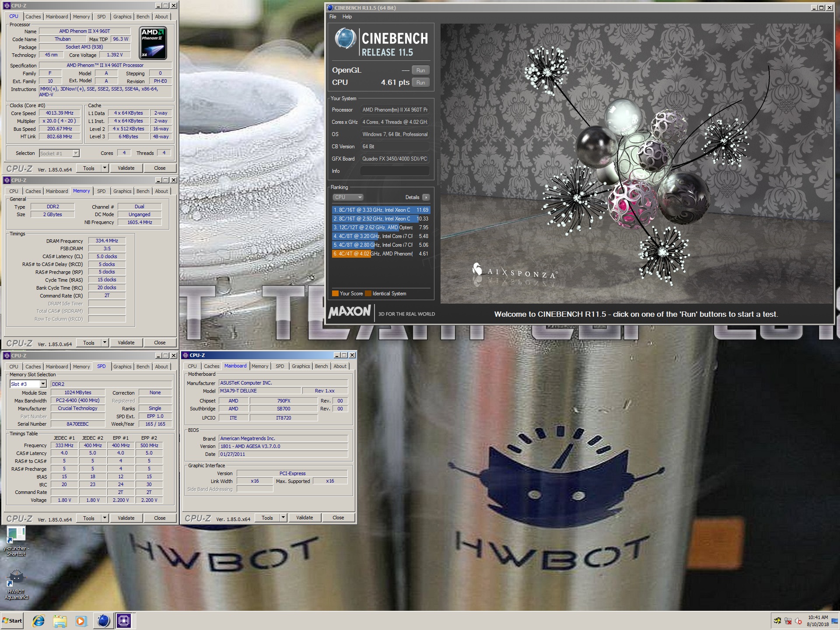Click the Cinebench globe logo

click(346, 38)
